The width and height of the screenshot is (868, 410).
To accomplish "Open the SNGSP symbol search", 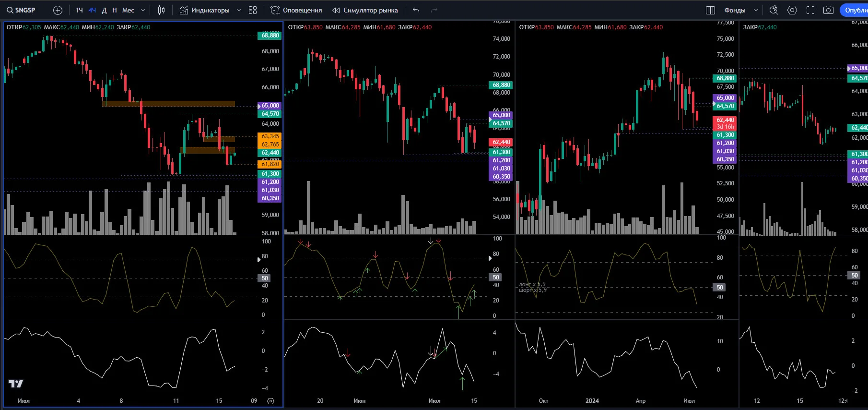I will (x=21, y=10).
